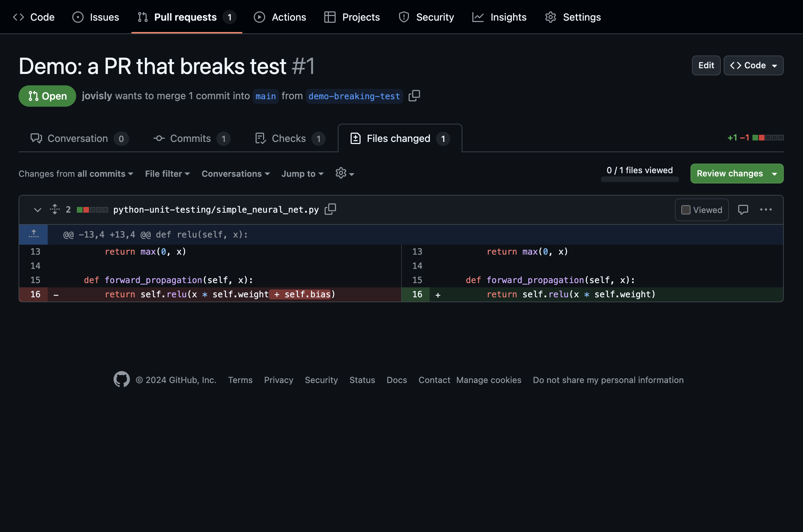This screenshot has height=532, width=803.
Task: Click the deleted '+ self.bias' highlighted code
Action: [x=300, y=294]
